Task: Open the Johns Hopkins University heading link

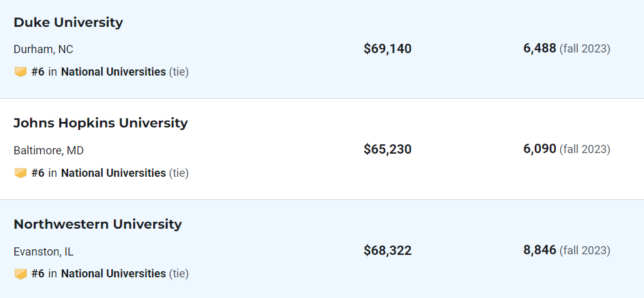Action: 101,123
